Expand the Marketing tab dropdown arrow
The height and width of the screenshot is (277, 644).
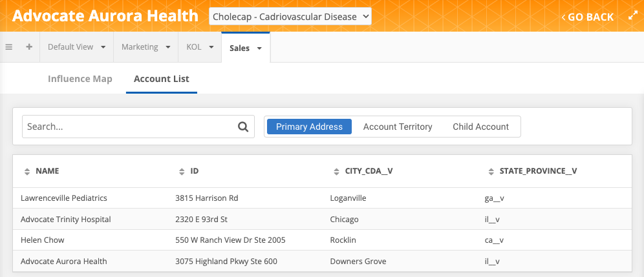coord(167,47)
